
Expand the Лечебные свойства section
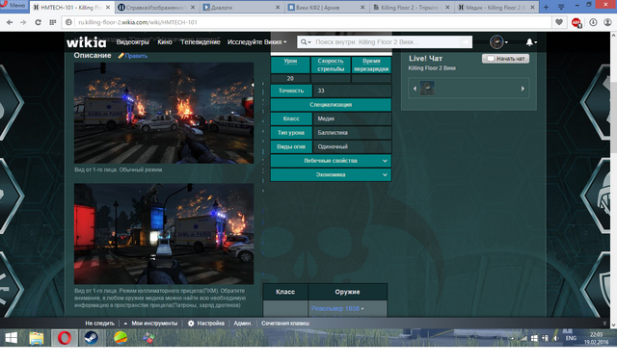pyautogui.click(x=331, y=161)
